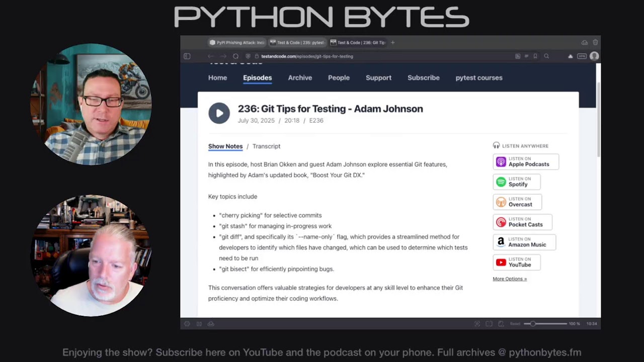Click the "100 %" zoom percentage

575,324
